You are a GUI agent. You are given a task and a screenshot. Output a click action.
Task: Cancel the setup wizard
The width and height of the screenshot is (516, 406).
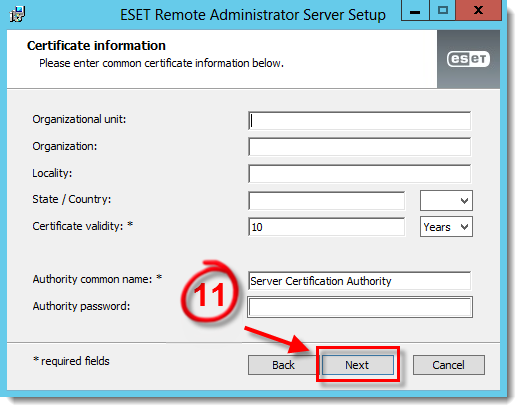tap(448, 365)
